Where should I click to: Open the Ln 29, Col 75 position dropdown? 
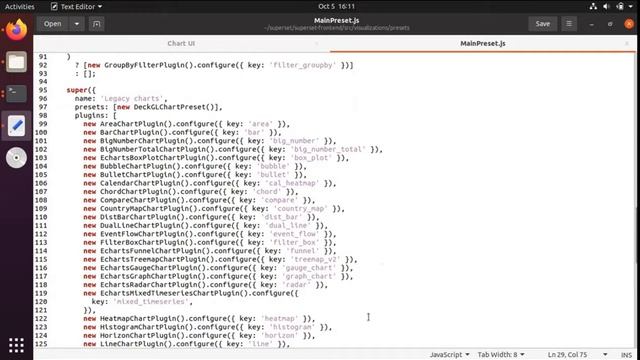[577, 354]
